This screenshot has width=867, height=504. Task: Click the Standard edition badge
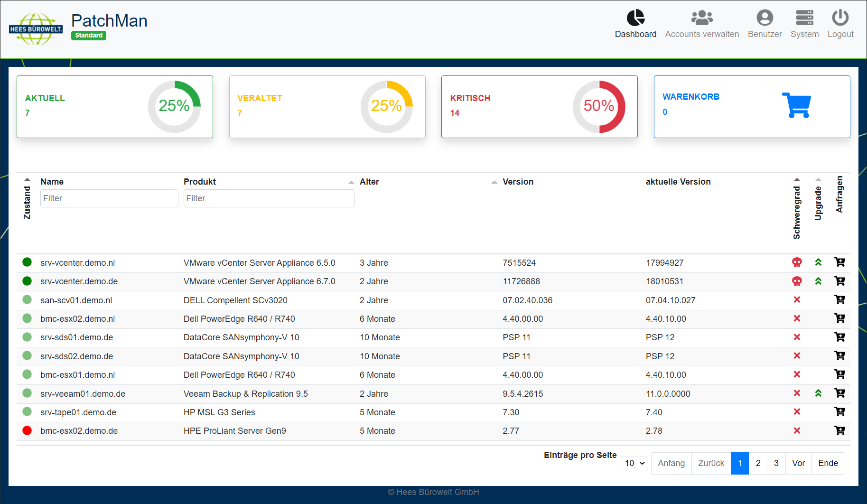coord(89,36)
